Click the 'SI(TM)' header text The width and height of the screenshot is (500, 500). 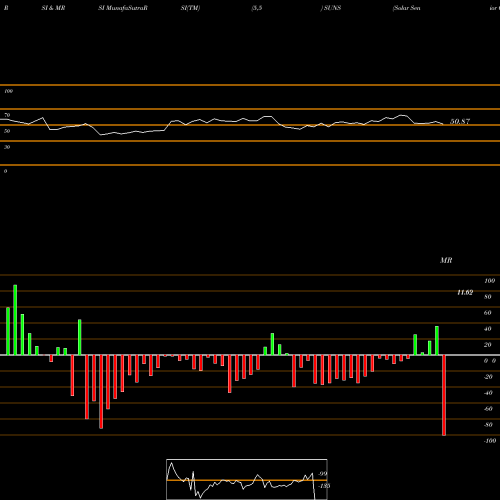190,8
